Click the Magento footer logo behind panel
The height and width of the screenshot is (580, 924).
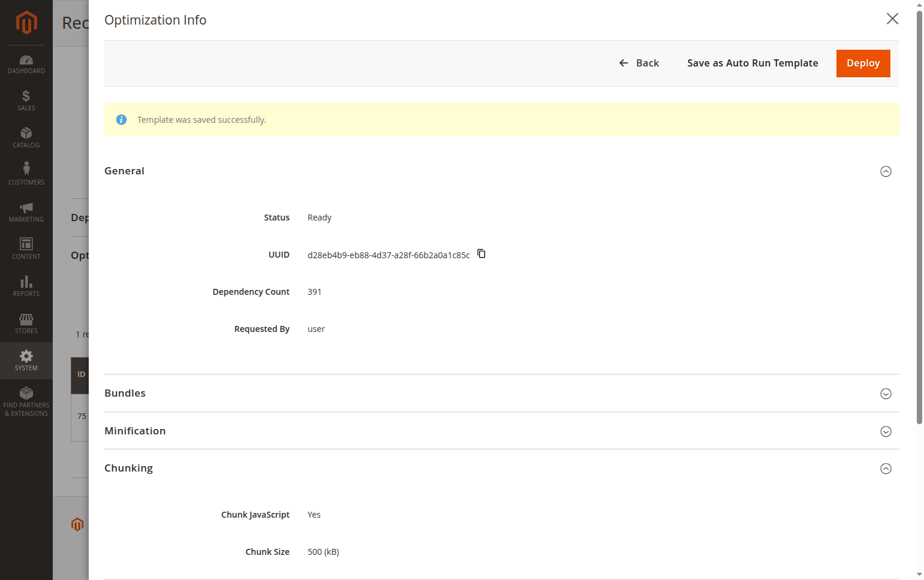[x=77, y=524]
